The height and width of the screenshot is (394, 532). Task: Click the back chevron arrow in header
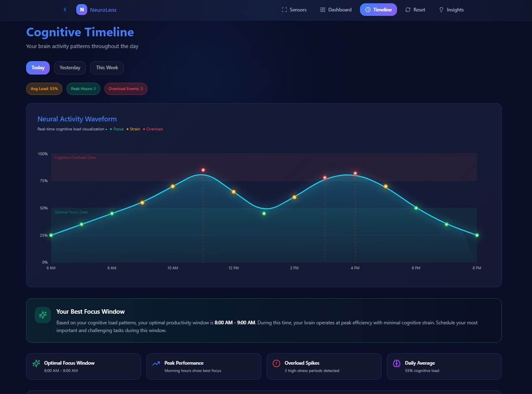[x=65, y=9]
